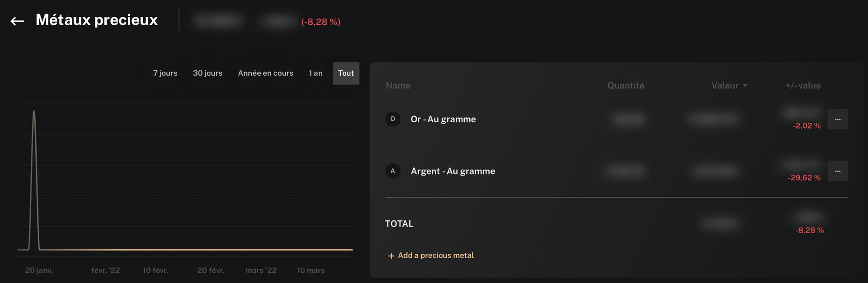Image resolution: width=868 pixels, height=283 pixels.
Task: Click the round 'A' icon for silver
Action: pos(392,171)
